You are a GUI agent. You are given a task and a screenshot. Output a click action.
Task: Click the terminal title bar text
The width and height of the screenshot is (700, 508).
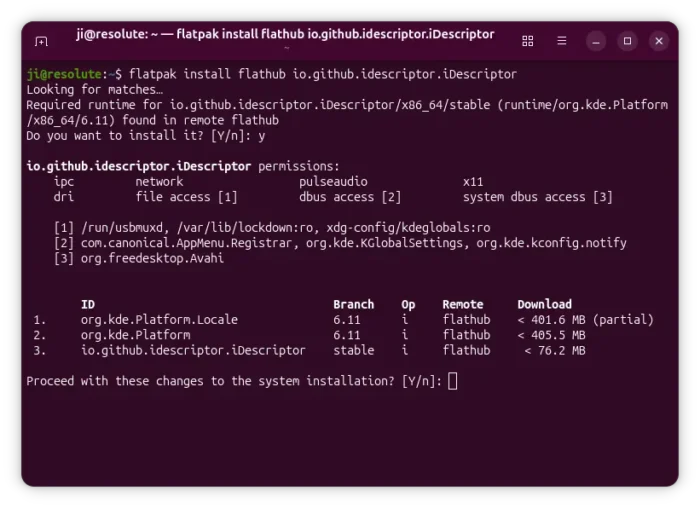tap(285, 34)
